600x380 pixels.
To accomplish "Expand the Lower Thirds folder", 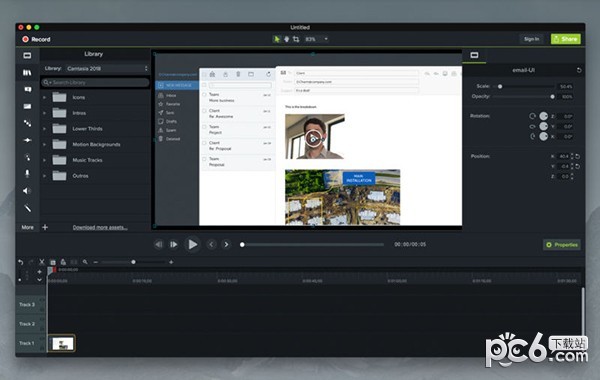I will pyautogui.click(x=44, y=129).
